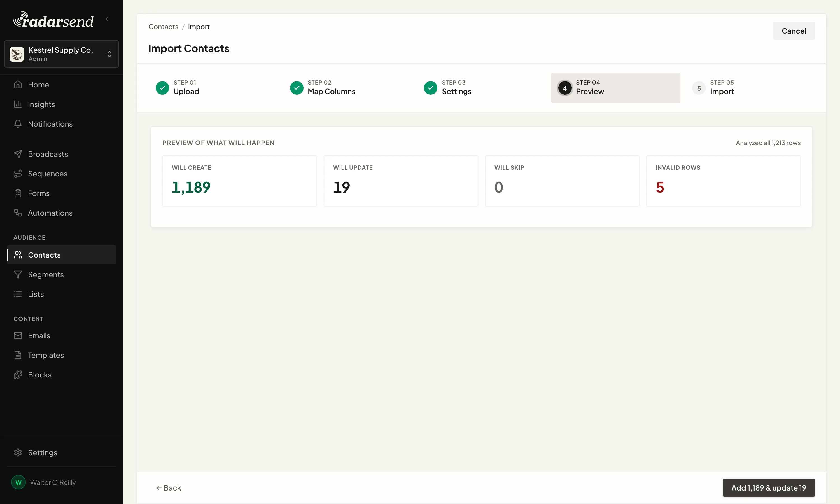Click the Segments funnel icon
The width and height of the screenshot is (840, 504).
[x=18, y=275]
